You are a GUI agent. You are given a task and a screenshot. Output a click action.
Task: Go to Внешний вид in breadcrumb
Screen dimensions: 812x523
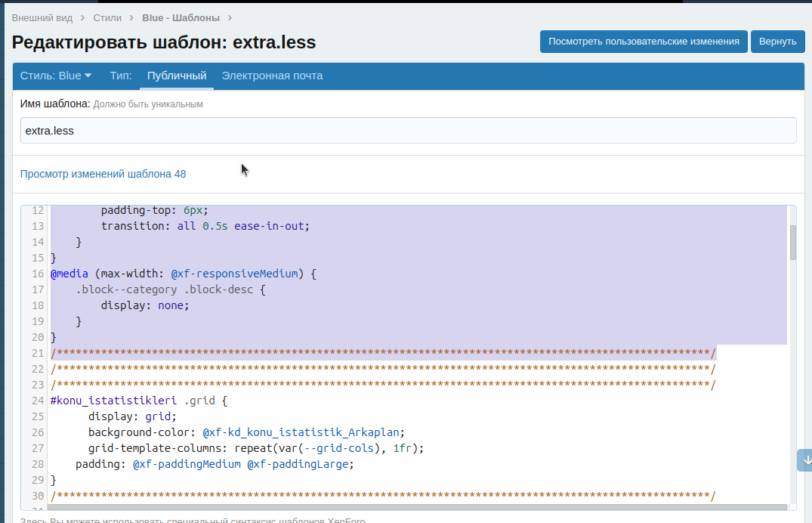pyautogui.click(x=43, y=17)
